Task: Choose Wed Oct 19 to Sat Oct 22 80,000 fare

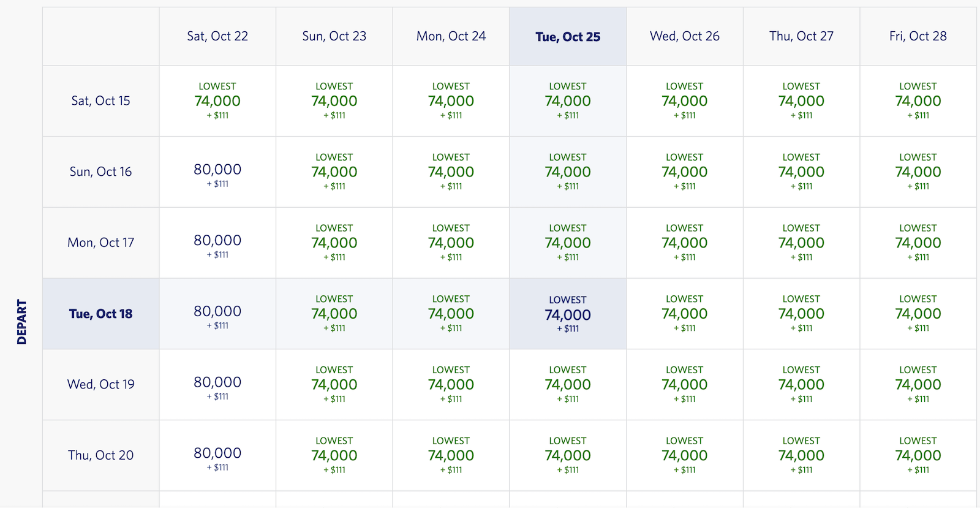Action: coord(217,385)
